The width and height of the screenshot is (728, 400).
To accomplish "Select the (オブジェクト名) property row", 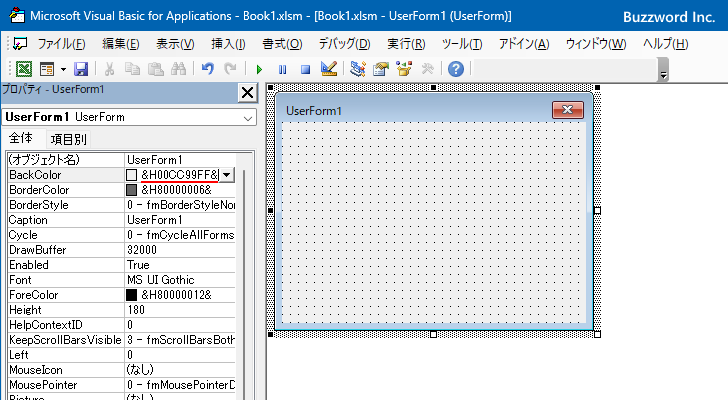I will pos(122,160).
